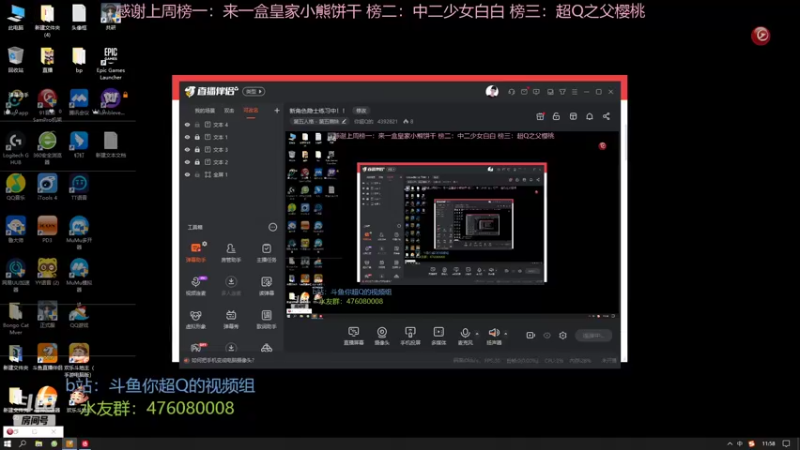
Task: Mute the 扬声器 speaker icon
Action: coord(493,333)
